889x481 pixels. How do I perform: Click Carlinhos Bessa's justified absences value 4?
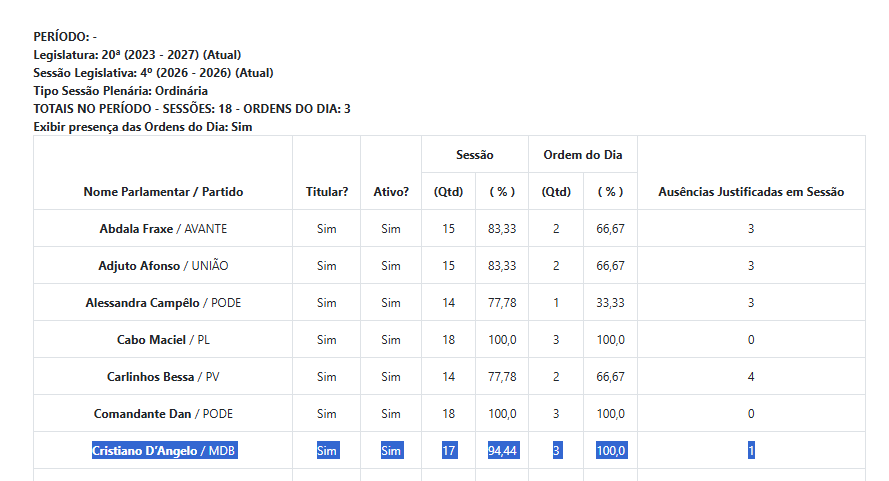pyautogui.click(x=751, y=377)
